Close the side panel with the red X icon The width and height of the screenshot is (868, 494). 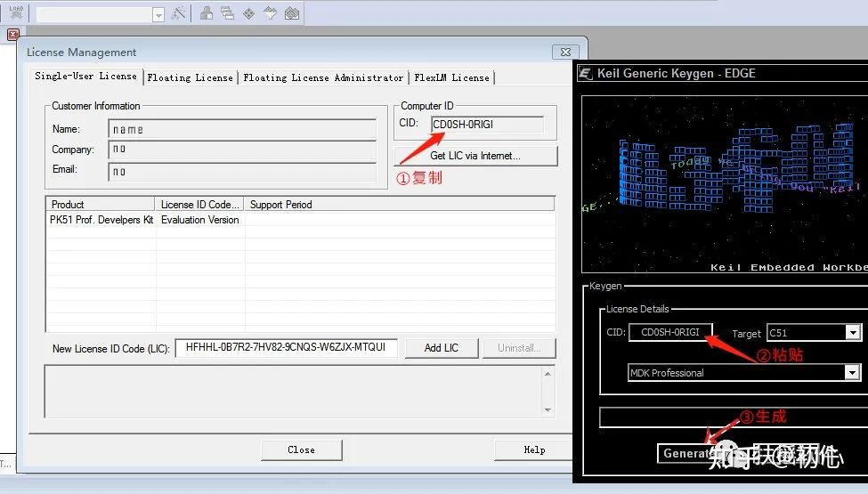click(x=13, y=35)
